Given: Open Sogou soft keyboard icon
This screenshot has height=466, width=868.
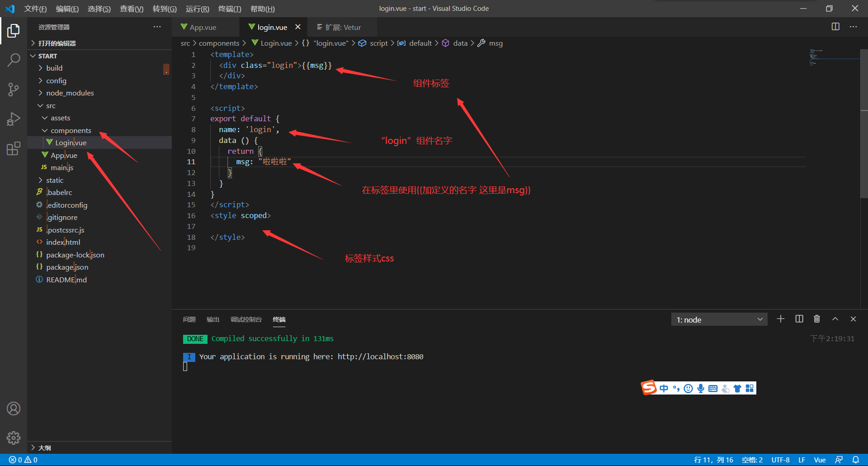Looking at the screenshot, I should pos(713,388).
